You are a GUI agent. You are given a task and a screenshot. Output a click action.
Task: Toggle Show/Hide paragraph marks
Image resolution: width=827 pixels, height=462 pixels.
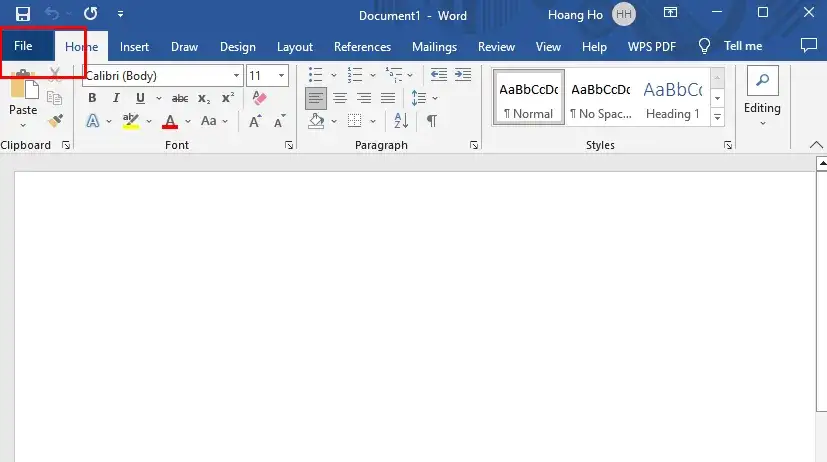click(432, 121)
